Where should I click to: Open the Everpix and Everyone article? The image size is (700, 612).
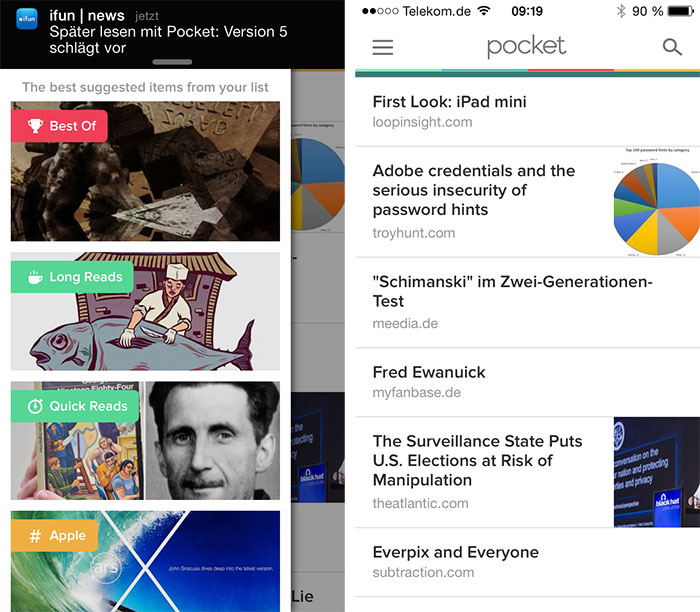[x=527, y=562]
